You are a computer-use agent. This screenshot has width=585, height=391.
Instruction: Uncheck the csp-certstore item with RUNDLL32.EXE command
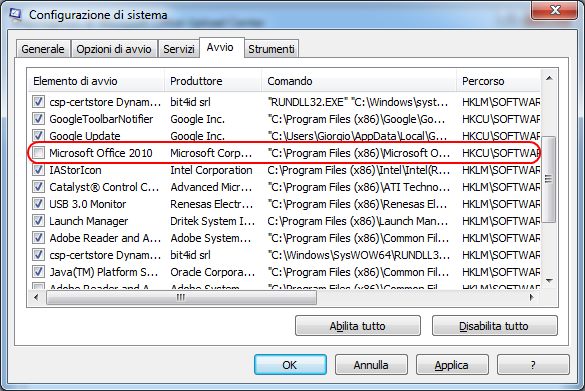(x=38, y=102)
